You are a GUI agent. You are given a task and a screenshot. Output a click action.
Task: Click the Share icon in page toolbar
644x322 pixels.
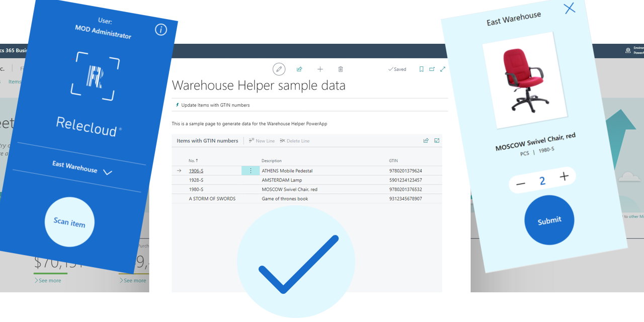tap(299, 69)
